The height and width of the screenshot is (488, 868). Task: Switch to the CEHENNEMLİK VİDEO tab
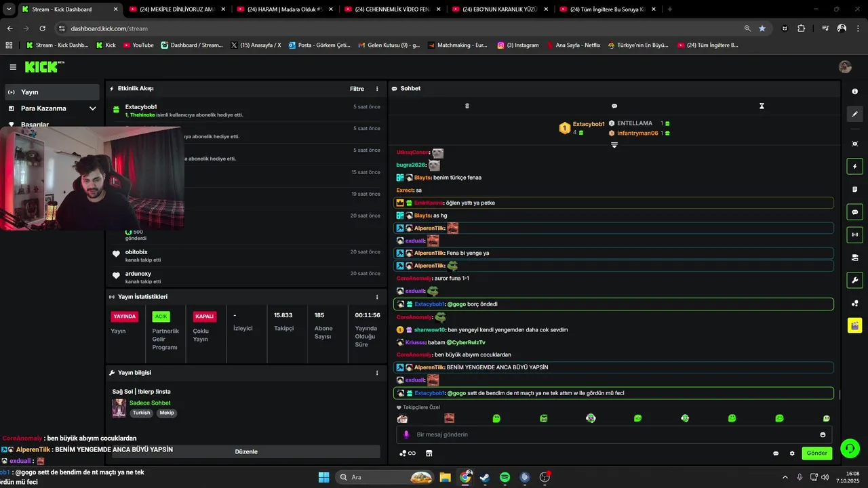tap(393, 9)
